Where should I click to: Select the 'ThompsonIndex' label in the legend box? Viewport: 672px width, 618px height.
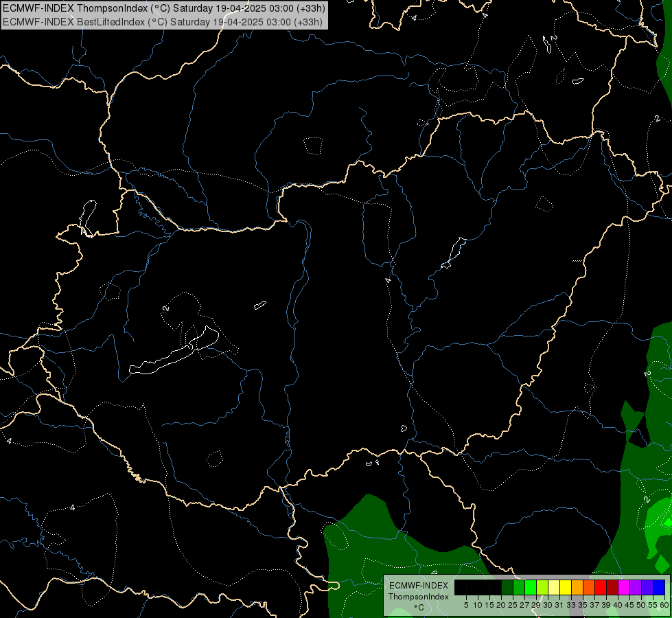tap(418, 597)
